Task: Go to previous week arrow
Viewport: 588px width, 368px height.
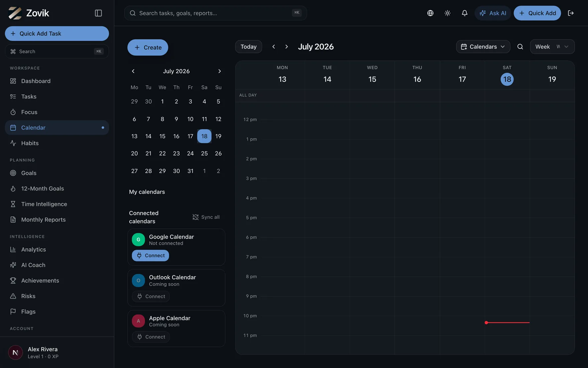Action: tap(274, 47)
